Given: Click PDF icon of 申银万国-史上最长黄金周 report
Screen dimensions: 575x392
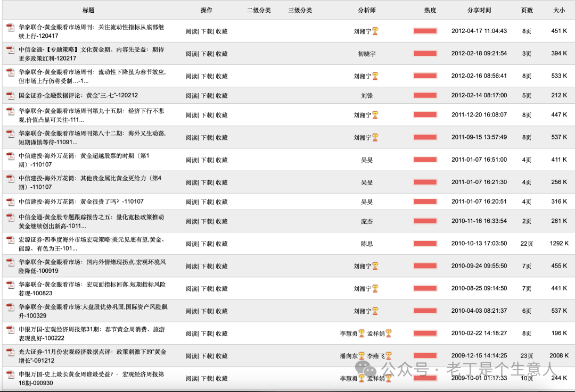Looking at the screenshot, I should pyautogui.click(x=11, y=374).
